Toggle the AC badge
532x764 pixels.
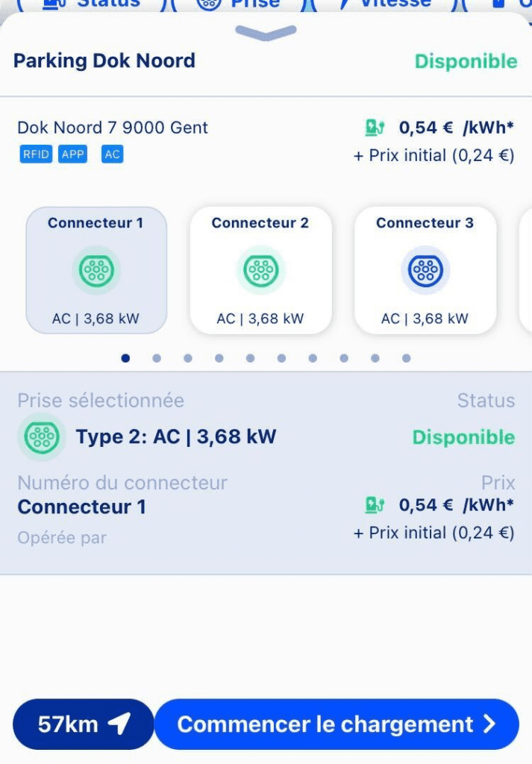coord(111,154)
